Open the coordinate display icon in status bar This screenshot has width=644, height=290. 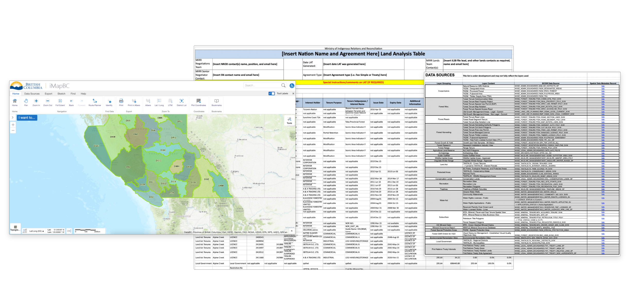25,231
